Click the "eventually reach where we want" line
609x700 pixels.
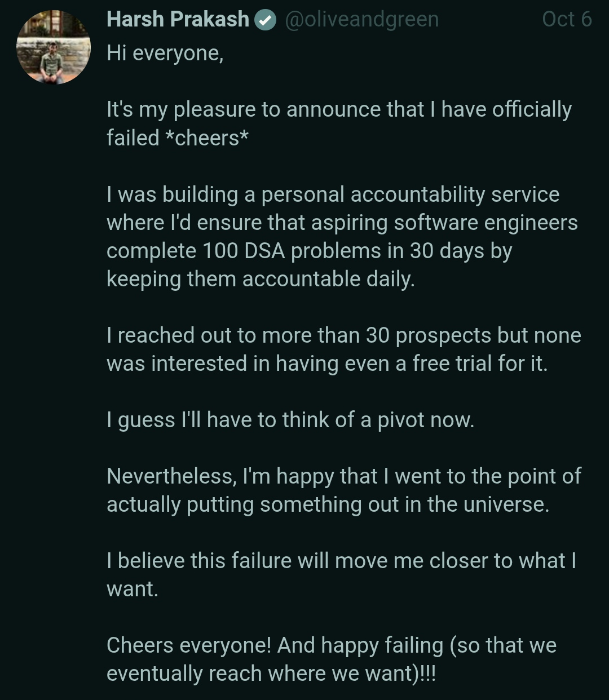pos(271,674)
